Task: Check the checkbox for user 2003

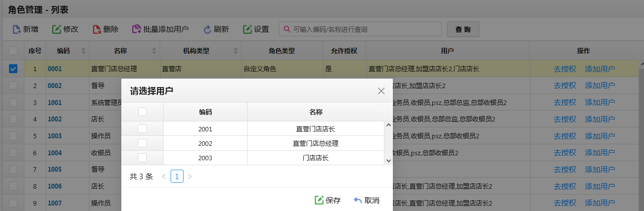Action: 142,158
